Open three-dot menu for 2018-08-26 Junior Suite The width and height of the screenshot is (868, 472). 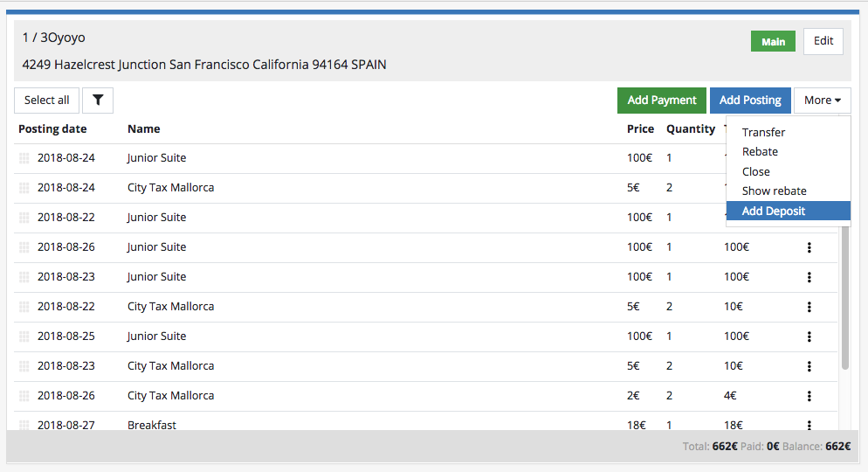(809, 247)
